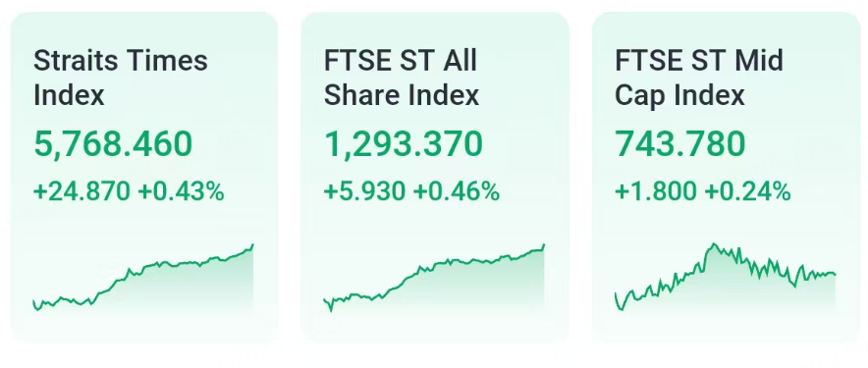Click the Mid Cap Index sparkline chart
The width and height of the screenshot is (868, 368).
pos(726,280)
